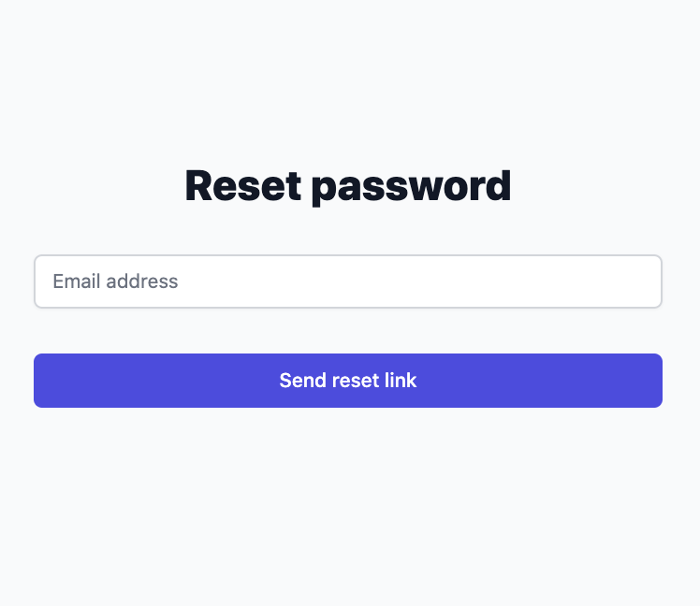Click the Reset password heading
The image size is (700, 606).
[348, 186]
